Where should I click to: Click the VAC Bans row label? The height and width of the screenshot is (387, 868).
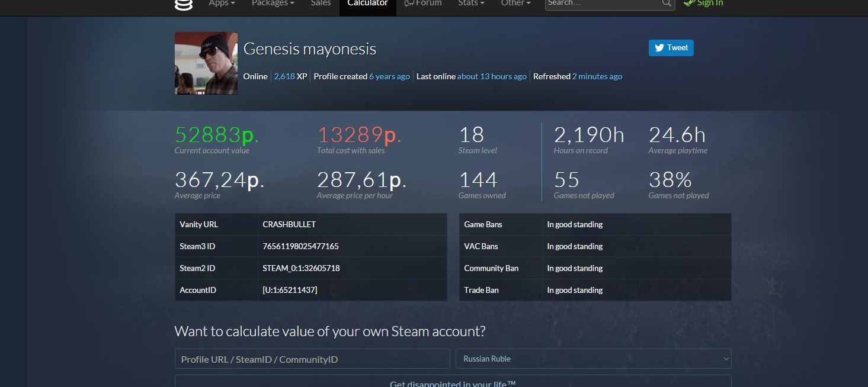(x=481, y=247)
